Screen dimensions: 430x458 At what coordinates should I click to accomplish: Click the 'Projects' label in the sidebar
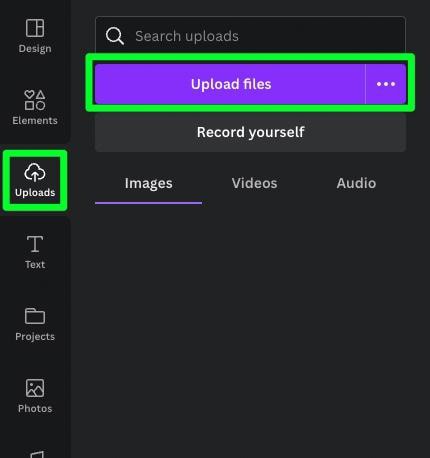[x=35, y=337]
